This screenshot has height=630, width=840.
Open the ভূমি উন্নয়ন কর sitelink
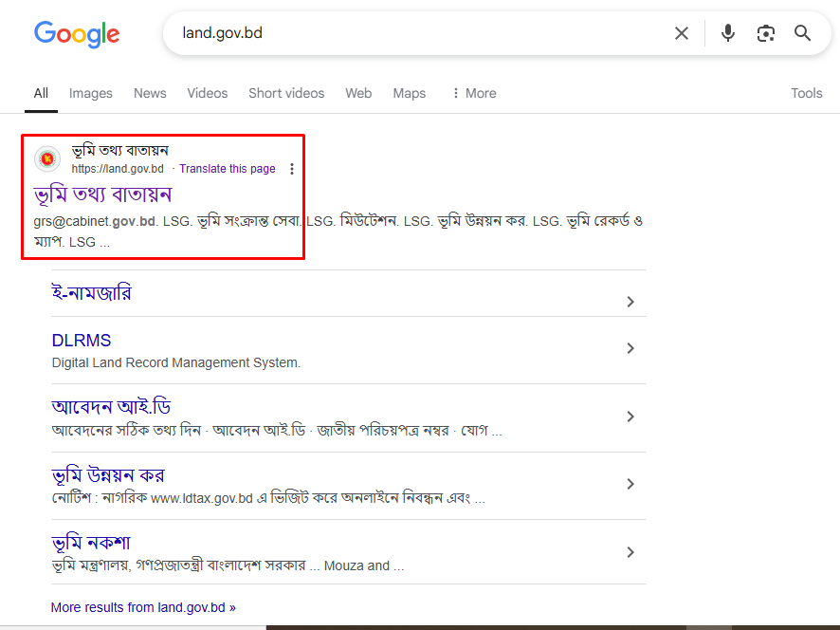pos(108,475)
